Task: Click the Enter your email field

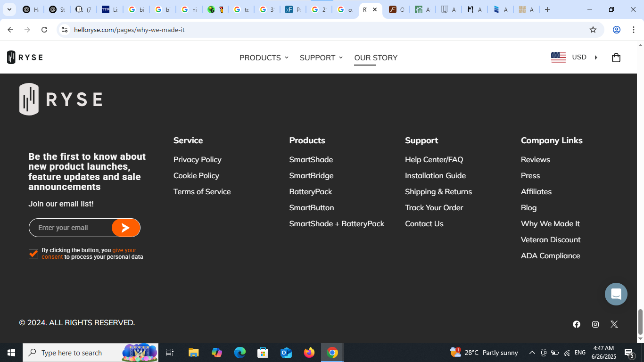Action: [x=70, y=228]
